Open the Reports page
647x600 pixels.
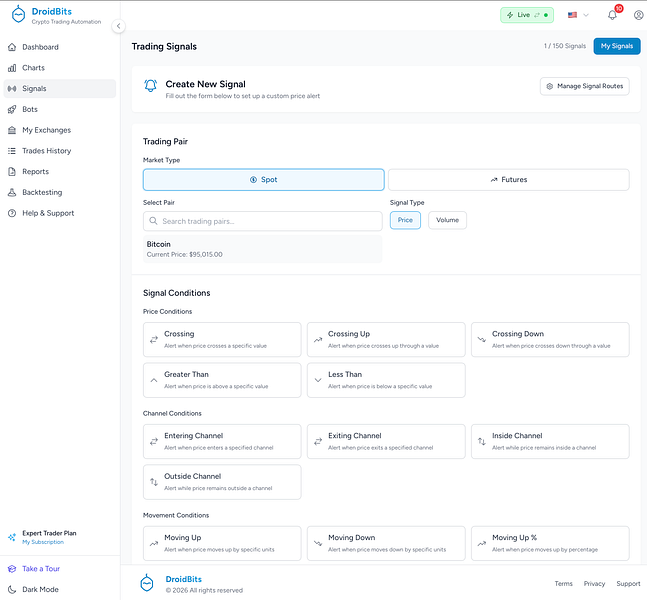click(60, 171)
